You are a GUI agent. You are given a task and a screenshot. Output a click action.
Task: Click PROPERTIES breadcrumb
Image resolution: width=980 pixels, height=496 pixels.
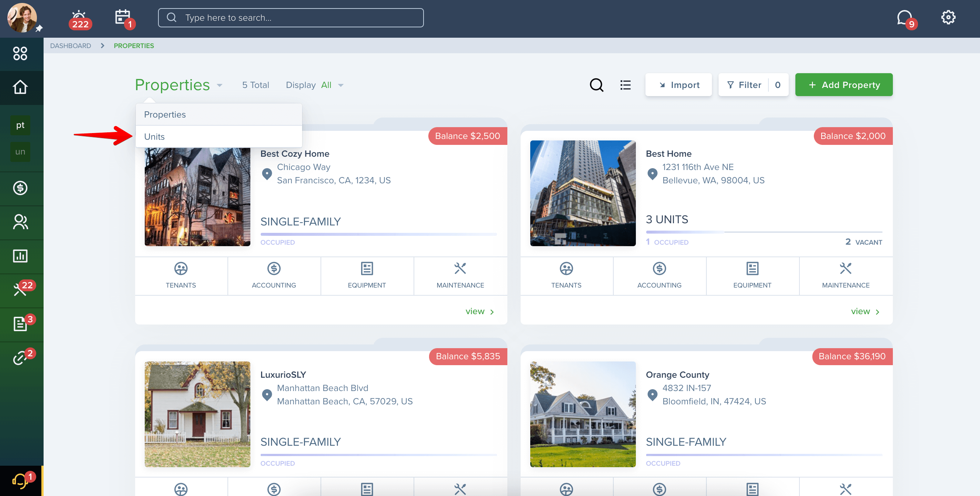134,46
